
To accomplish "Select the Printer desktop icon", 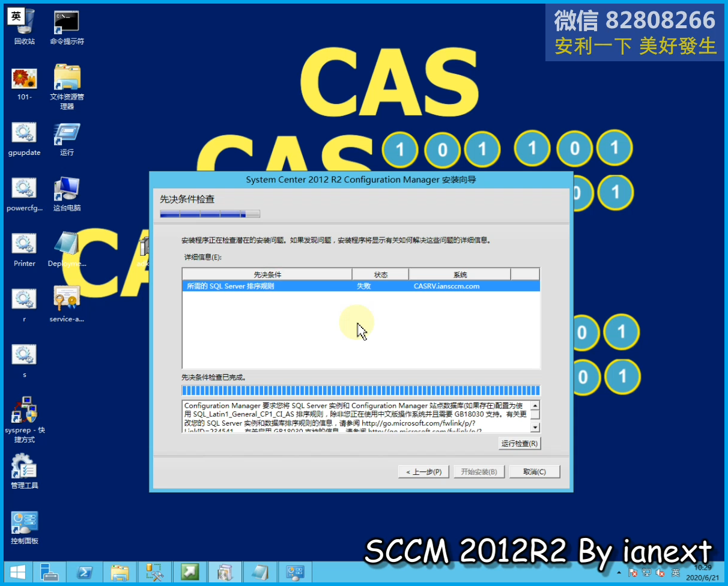I will point(25,250).
